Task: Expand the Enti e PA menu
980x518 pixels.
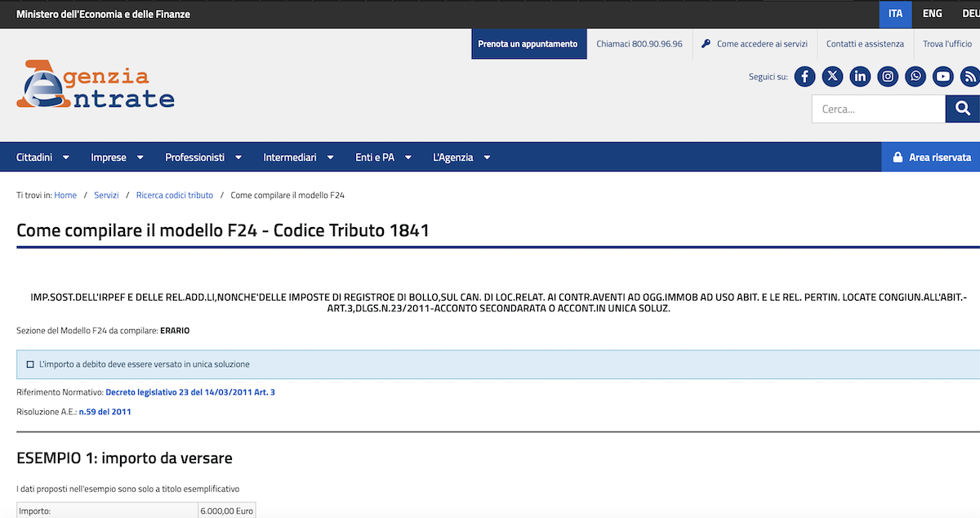Action: (x=383, y=157)
